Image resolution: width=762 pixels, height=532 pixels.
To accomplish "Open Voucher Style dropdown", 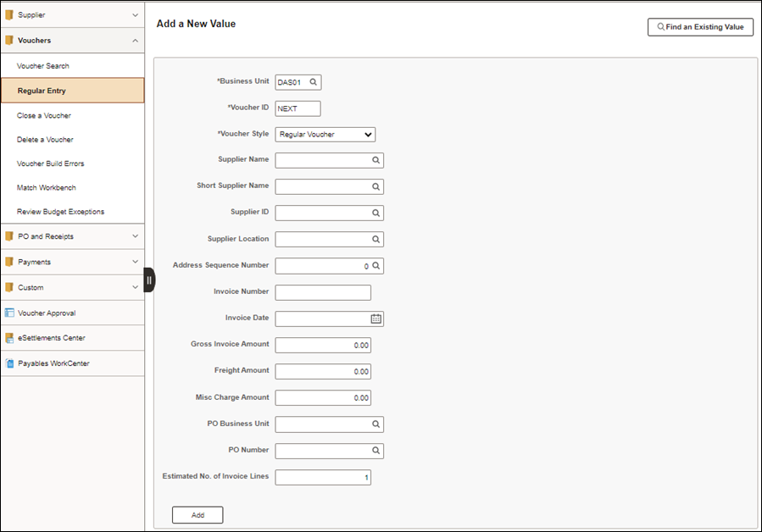I will (325, 135).
